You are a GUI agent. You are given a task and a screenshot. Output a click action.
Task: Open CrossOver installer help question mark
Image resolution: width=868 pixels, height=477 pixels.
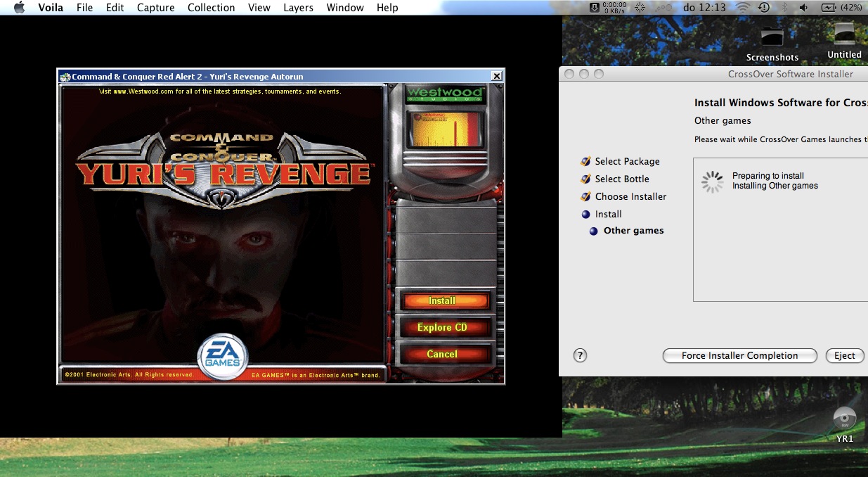click(x=580, y=356)
